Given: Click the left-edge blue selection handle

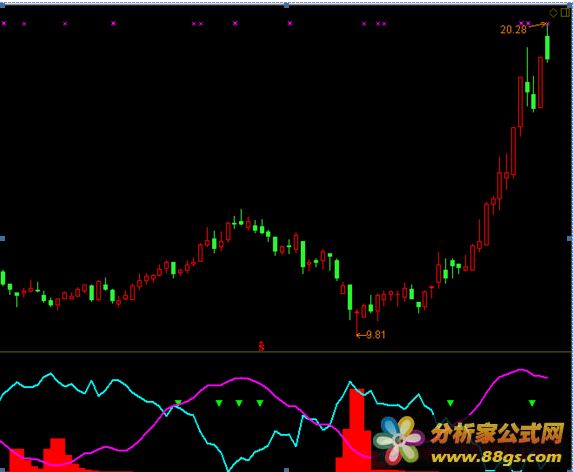Looking at the screenshot, I should 2,239.
